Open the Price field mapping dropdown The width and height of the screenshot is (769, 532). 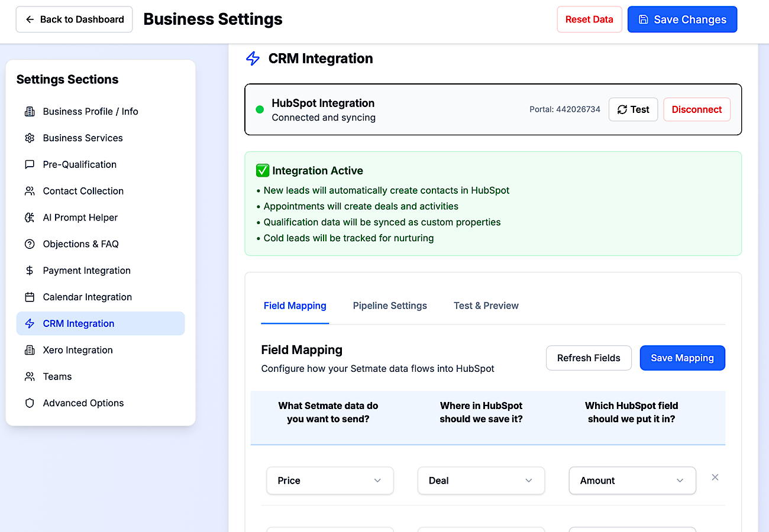click(329, 481)
